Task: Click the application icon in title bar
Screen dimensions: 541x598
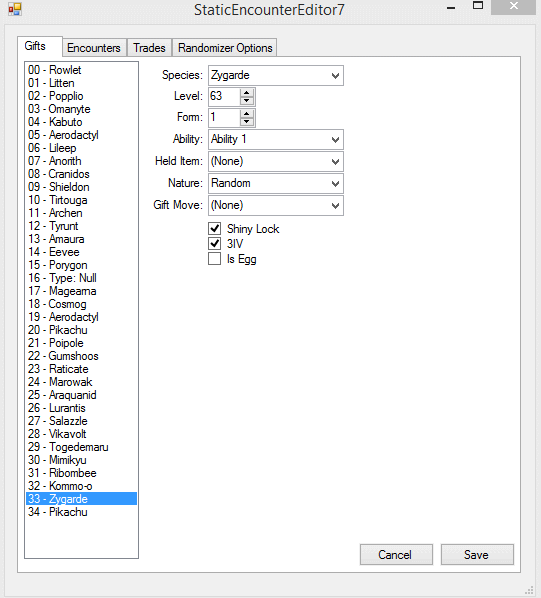Action: pos(15,9)
